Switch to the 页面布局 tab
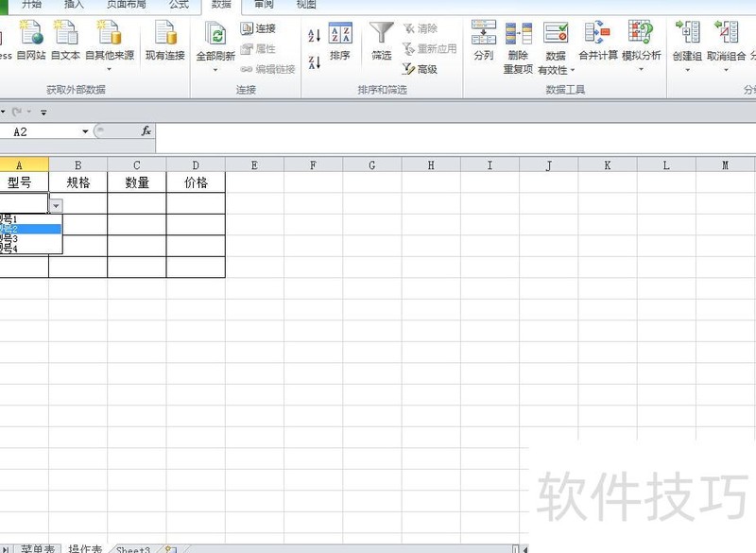The image size is (756, 553). pyautogui.click(x=127, y=5)
